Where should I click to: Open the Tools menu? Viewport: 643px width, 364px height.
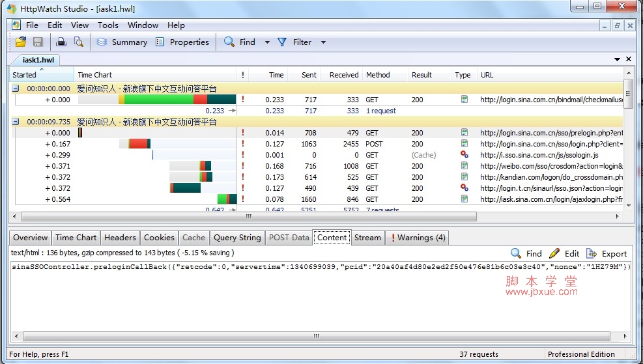click(x=108, y=25)
